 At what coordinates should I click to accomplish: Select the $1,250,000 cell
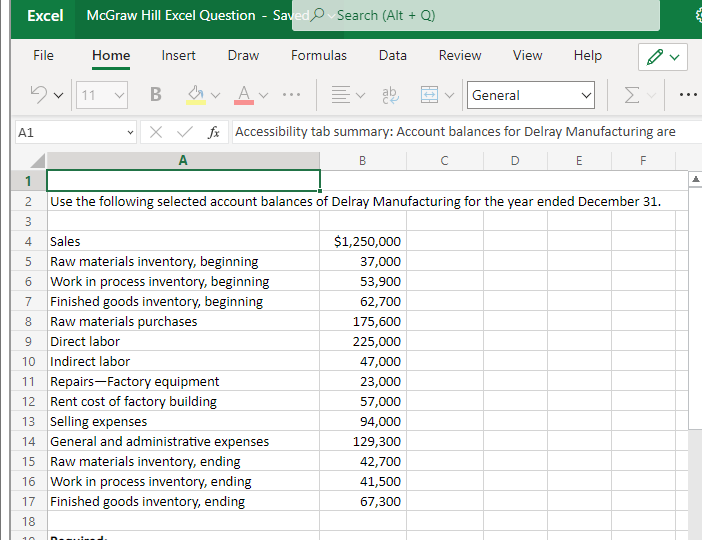click(x=363, y=241)
